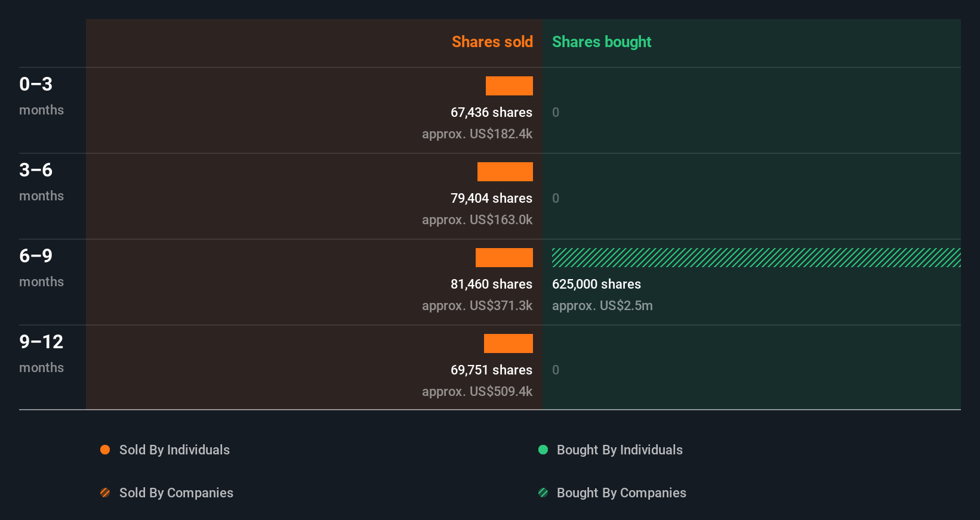Click the Shares sold column header
This screenshot has height=520, width=980.
[492, 42]
